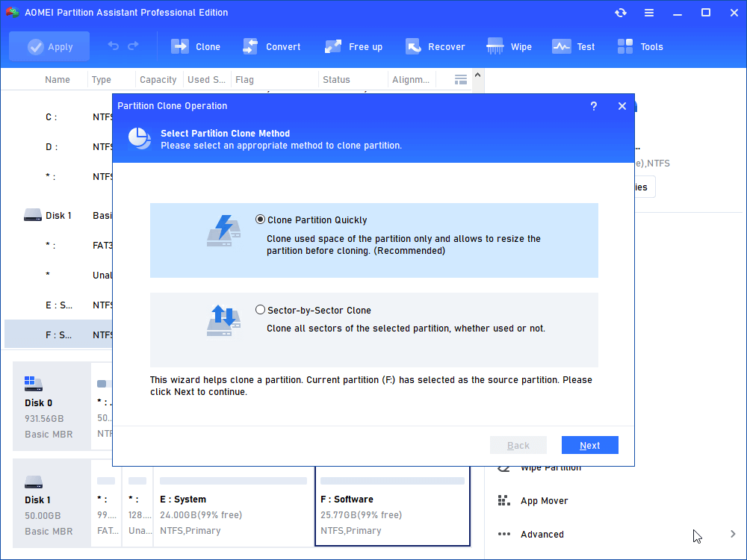This screenshot has height=560, width=747.
Task: Click the refresh icon in title bar
Action: tap(620, 13)
